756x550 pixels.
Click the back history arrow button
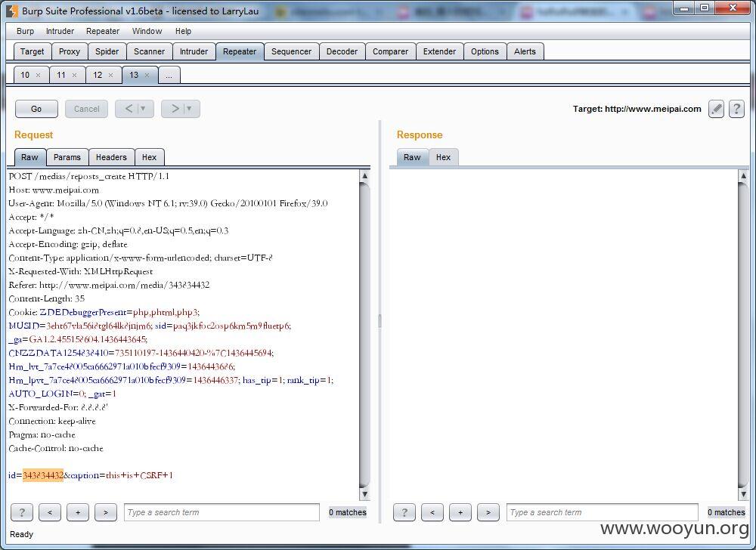pyautogui.click(x=129, y=109)
